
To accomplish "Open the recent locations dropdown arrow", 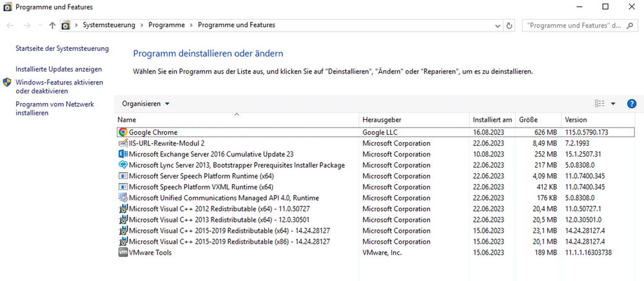I will click(x=40, y=25).
